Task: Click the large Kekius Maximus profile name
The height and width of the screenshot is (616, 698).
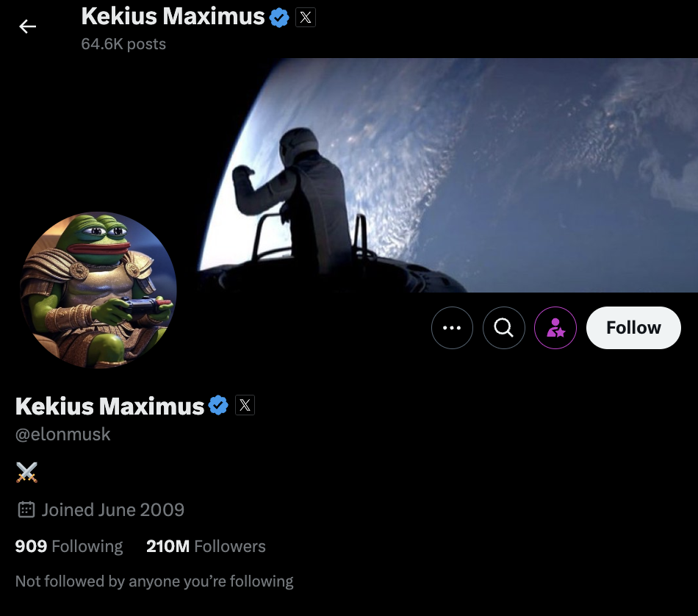Action: click(109, 407)
